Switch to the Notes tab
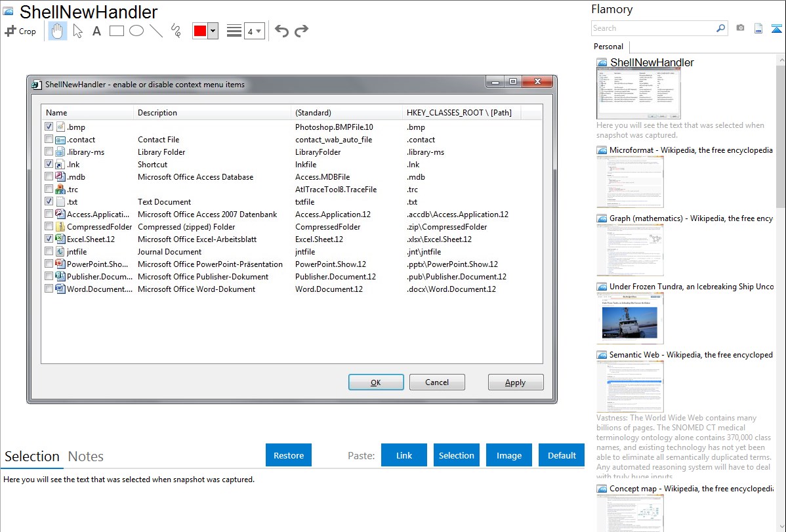 pyautogui.click(x=86, y=457)
